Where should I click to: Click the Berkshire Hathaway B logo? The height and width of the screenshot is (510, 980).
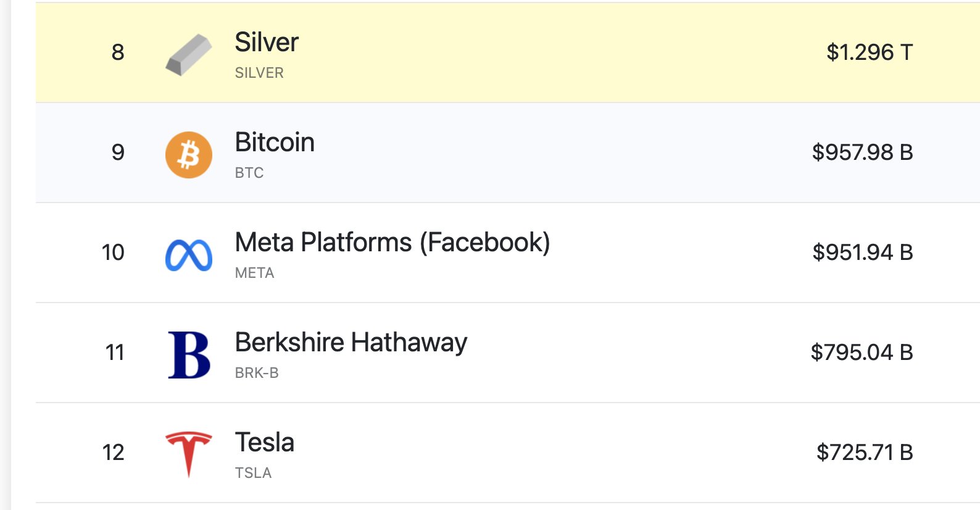[189, 355]
